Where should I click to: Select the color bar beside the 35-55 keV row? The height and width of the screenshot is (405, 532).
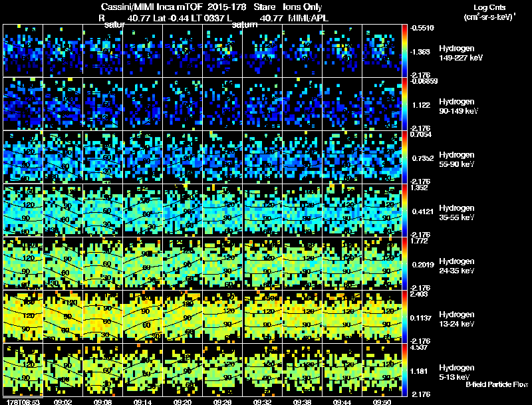pyautogui.click(x=404, y=210)
